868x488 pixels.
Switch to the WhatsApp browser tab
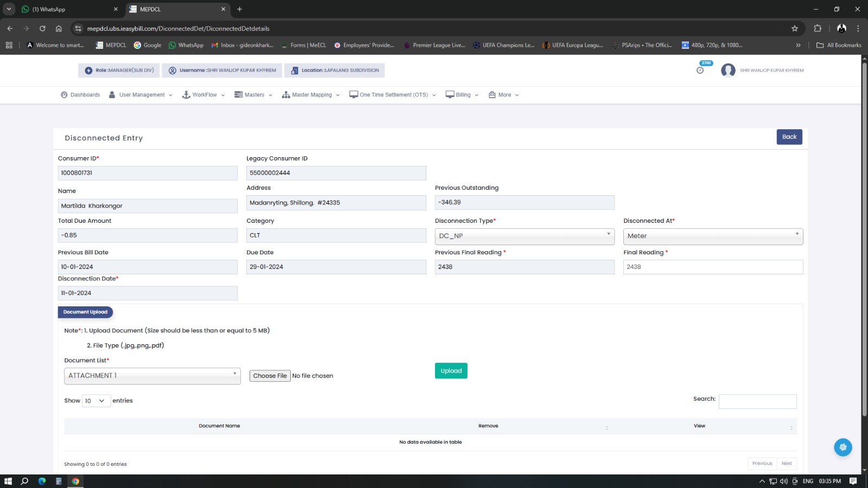coord(65,9)
